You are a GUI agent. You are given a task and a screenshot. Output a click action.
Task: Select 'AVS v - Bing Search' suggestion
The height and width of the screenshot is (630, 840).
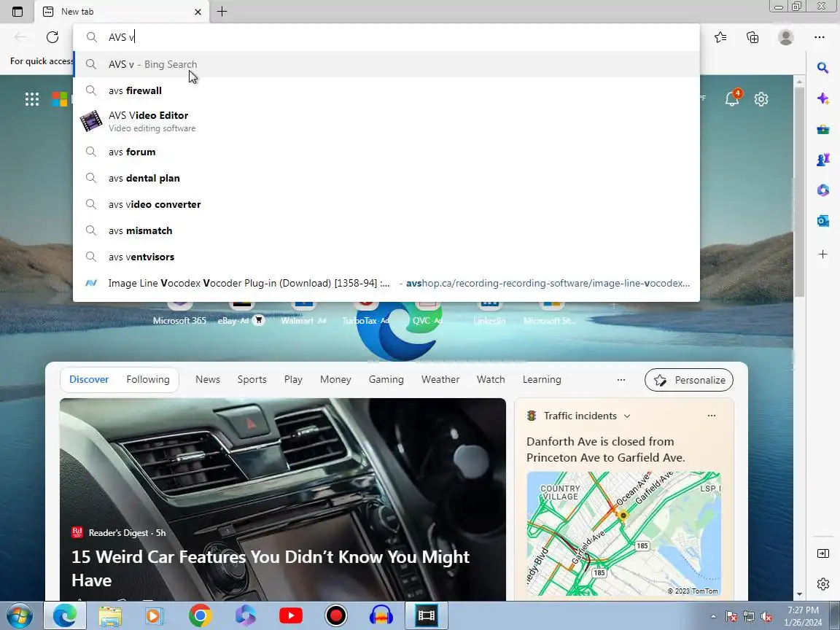386,64
